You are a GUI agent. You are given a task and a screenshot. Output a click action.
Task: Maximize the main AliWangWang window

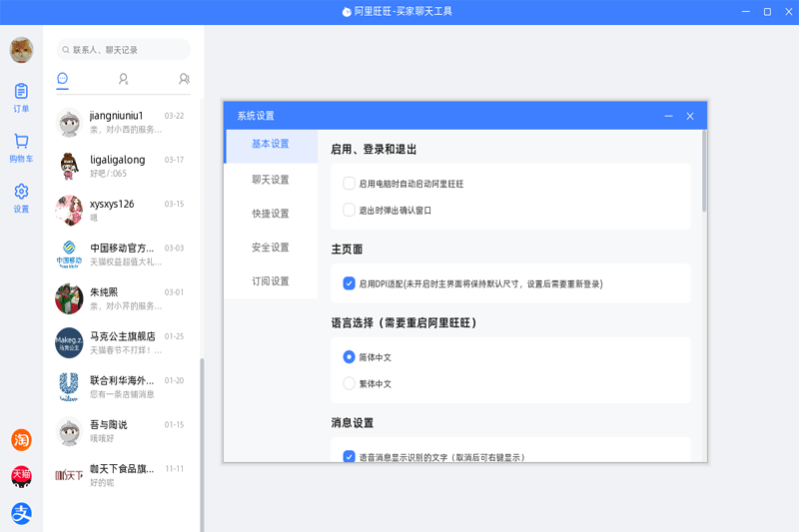(x=767, y=12)
